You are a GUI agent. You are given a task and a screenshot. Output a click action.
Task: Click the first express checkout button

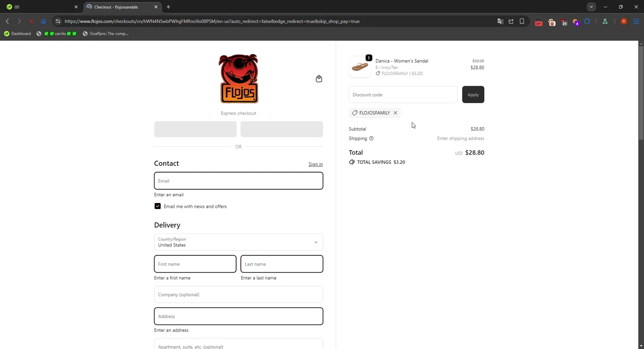pyautogui.click(x=195, y=129)
